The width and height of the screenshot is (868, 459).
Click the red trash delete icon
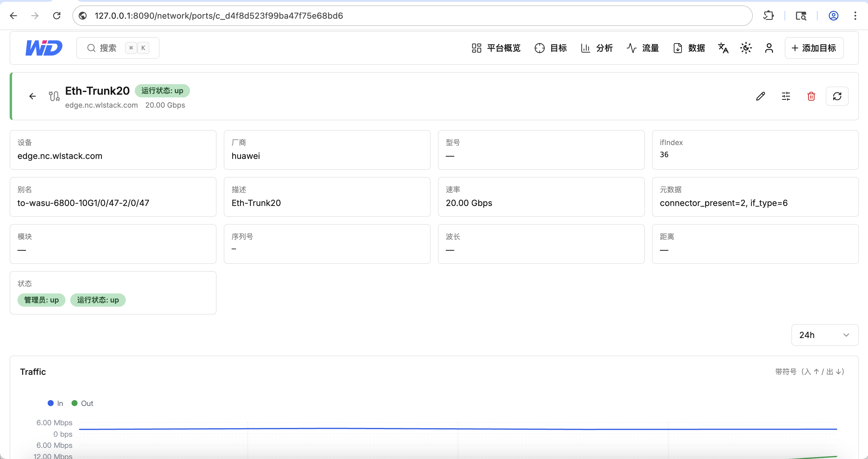[811, 97]
